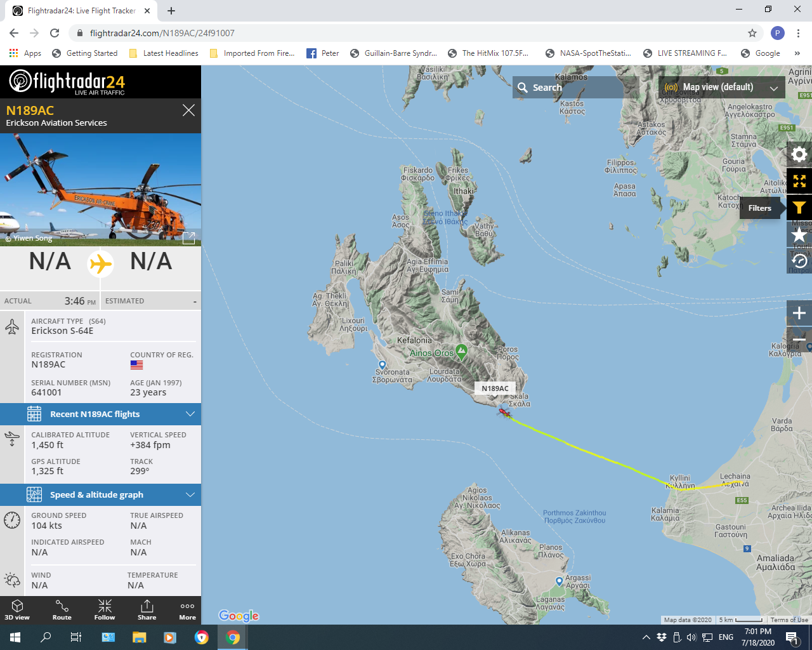
Task: Click the red helicopter marker on map
Action: pyautogui.click(x=504, y=413)
